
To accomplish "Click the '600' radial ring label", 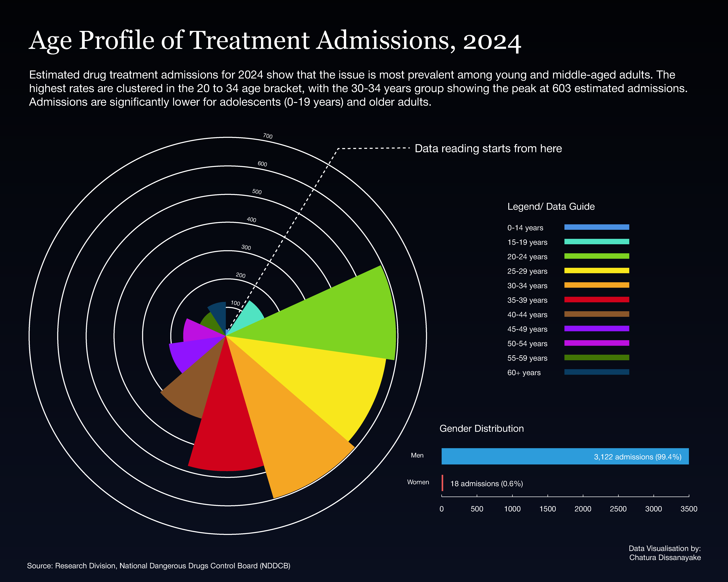I will coord(262,164).
